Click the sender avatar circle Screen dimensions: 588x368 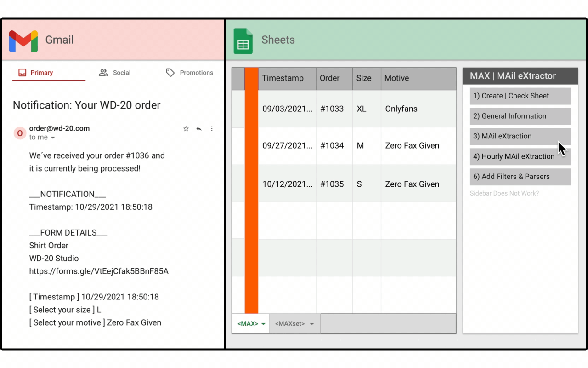pos(20,133)
